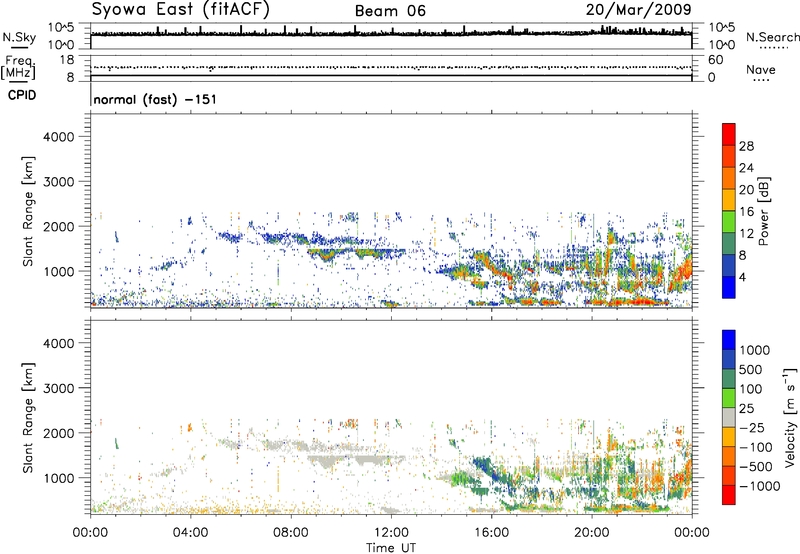Click the red bottom Velocity color segment
Image resolution: width=800 pixels, height=554 pixels.
pyautogui.click(x=729, y=495)
